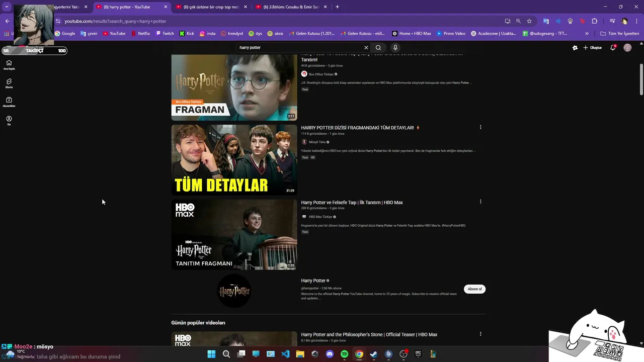
Task: Open more options for HBO Max İlk Tanıtım video
Action: 480,202
